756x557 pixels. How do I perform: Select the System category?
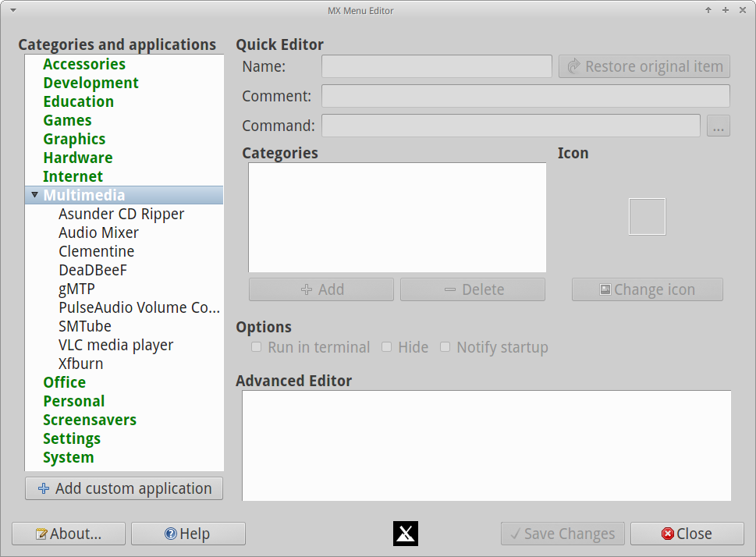coord(69,458)
